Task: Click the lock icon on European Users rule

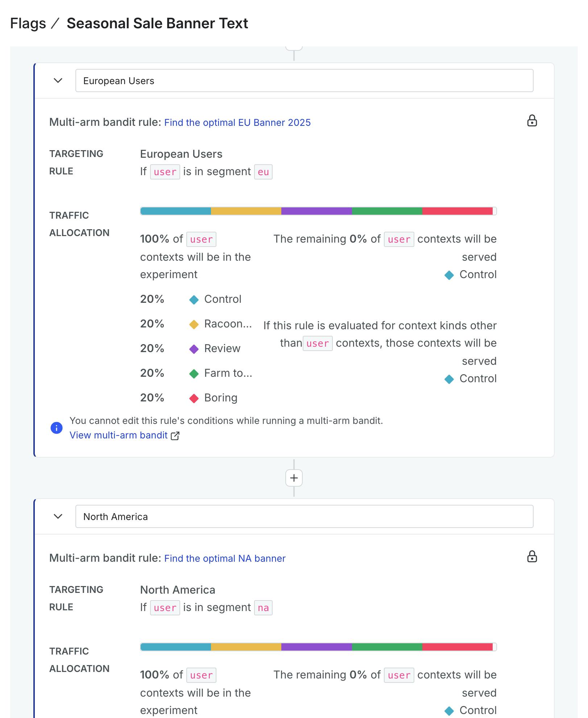Action: point(532,121)
